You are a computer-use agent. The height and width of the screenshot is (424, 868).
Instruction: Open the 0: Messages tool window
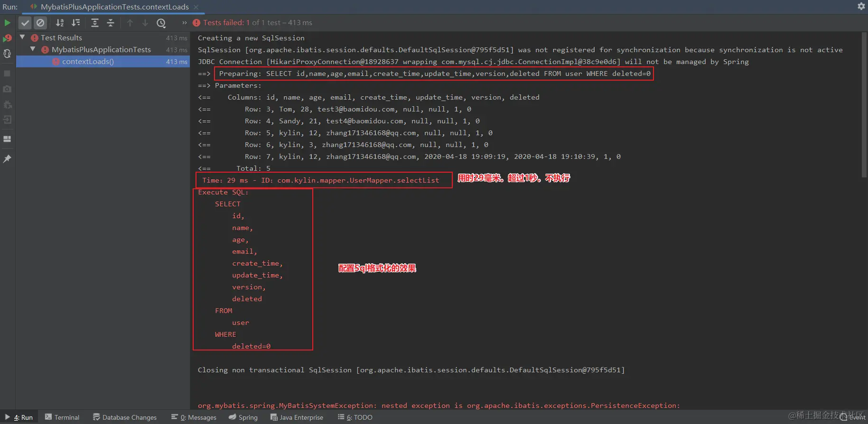point(194,417)
